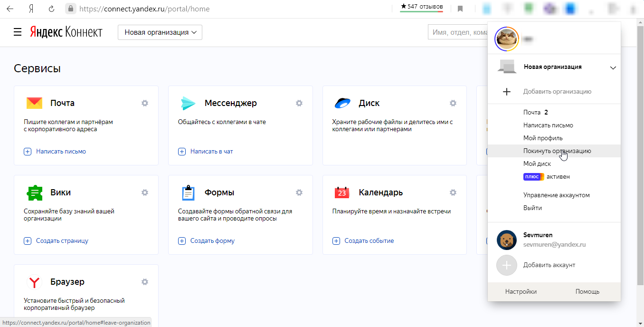Click the Вики puzzle piece icon
The height and width of the screenshot is (327, 644).
click(x=34, y=192)
